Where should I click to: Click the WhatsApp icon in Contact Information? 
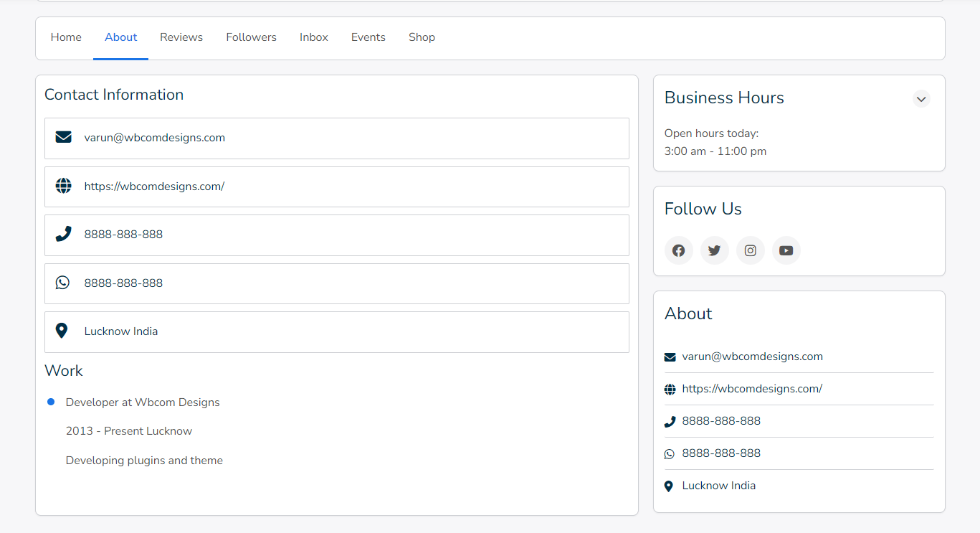tap(63, 283)
